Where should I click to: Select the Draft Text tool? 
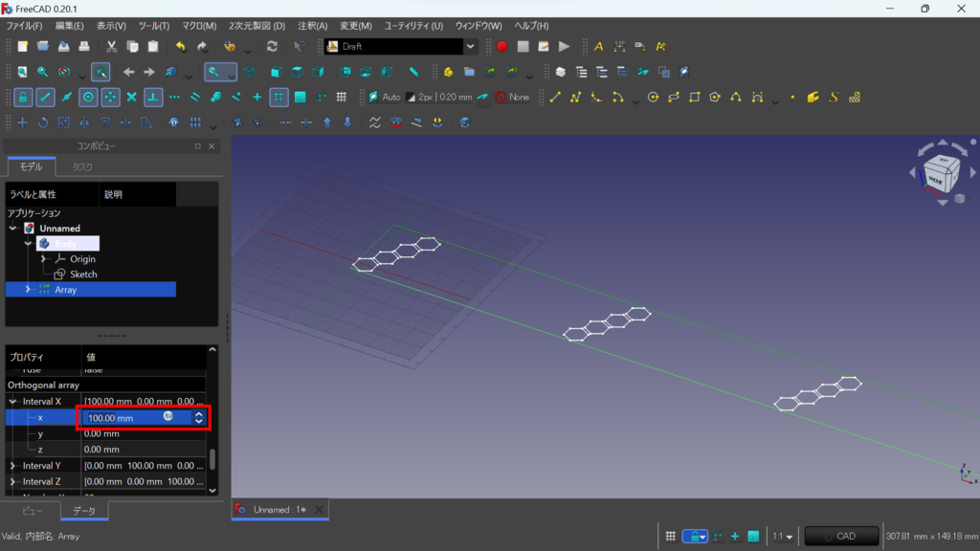pos(598,46)
